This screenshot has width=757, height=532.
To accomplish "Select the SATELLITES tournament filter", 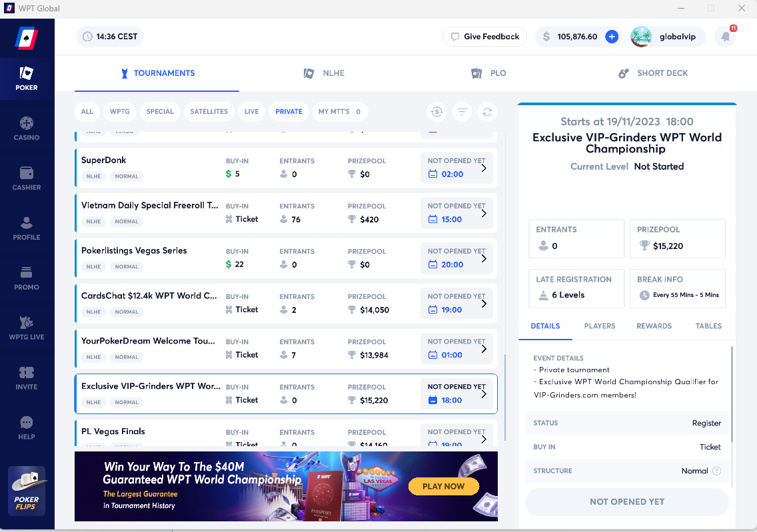I will pos(209,111).
